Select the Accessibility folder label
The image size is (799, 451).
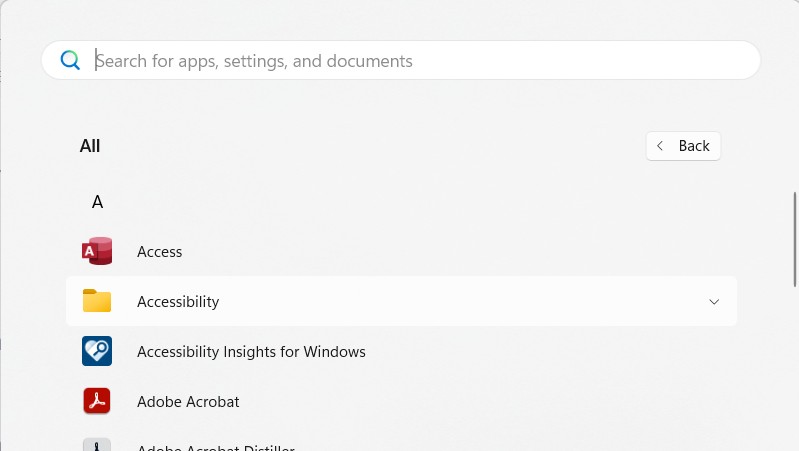[178, 302]
